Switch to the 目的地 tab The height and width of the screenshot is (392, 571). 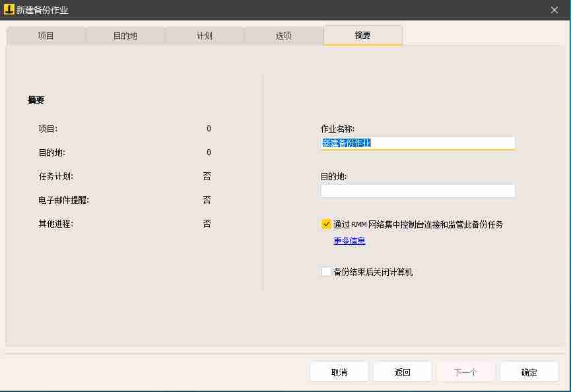coord(125,36)
